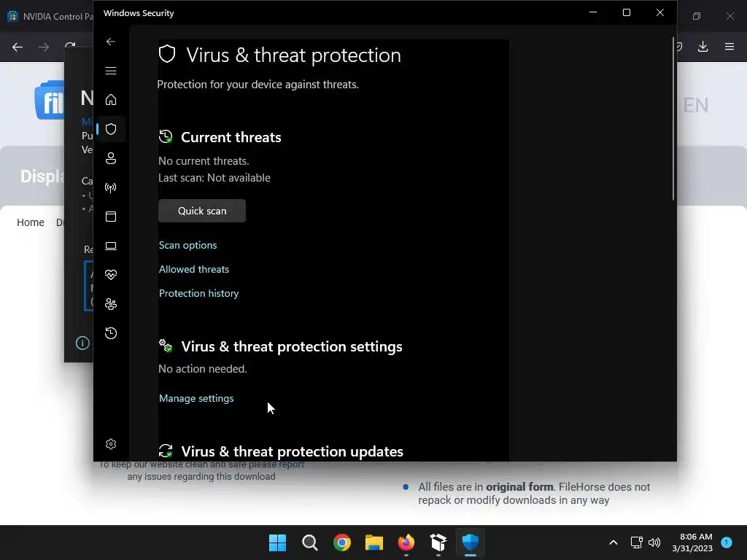Open the box app icon in taskbar
Image resolution: width=747 pixels, height=560 pixels.
pos(438,542)
